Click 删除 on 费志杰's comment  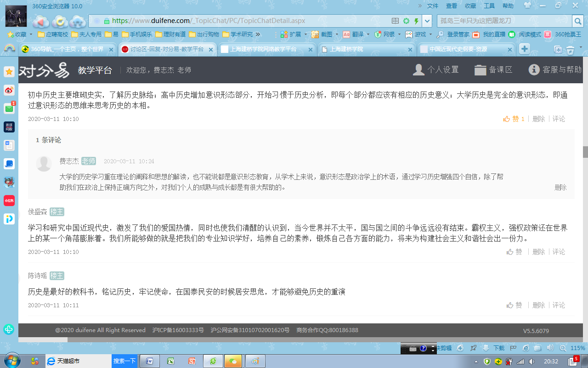tap(560, 187)
